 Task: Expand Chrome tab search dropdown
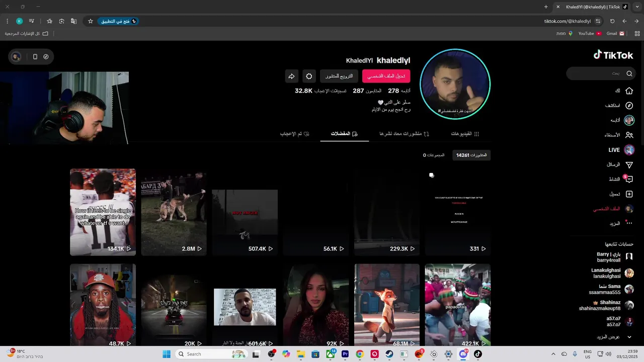(636, 7)
